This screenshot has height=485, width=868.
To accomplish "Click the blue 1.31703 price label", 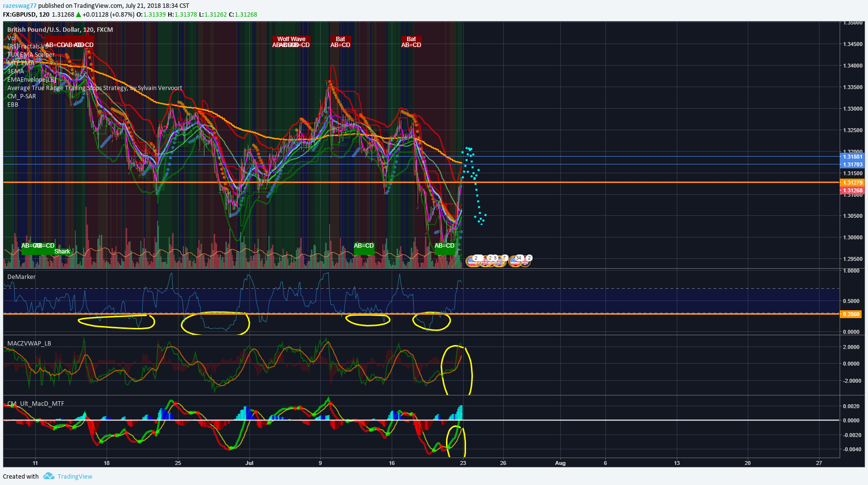I will click(852, 164).
